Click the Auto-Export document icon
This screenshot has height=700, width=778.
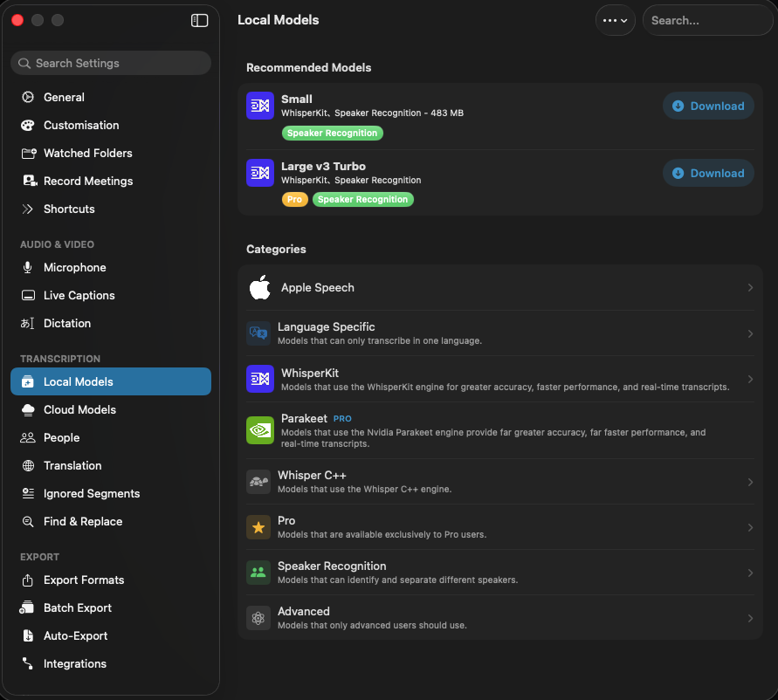click(28, 635)
